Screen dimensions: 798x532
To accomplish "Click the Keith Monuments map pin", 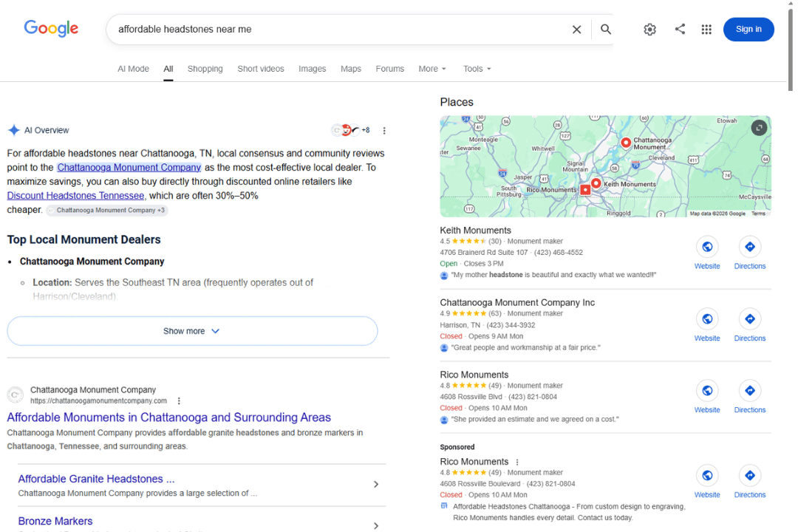I will pos(596,183).
